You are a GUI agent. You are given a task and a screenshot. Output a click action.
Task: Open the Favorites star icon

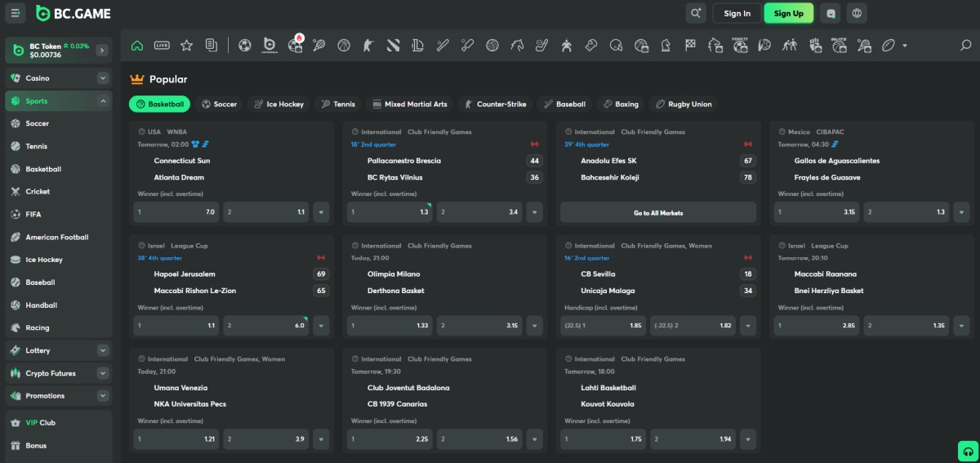pos(186,45)
